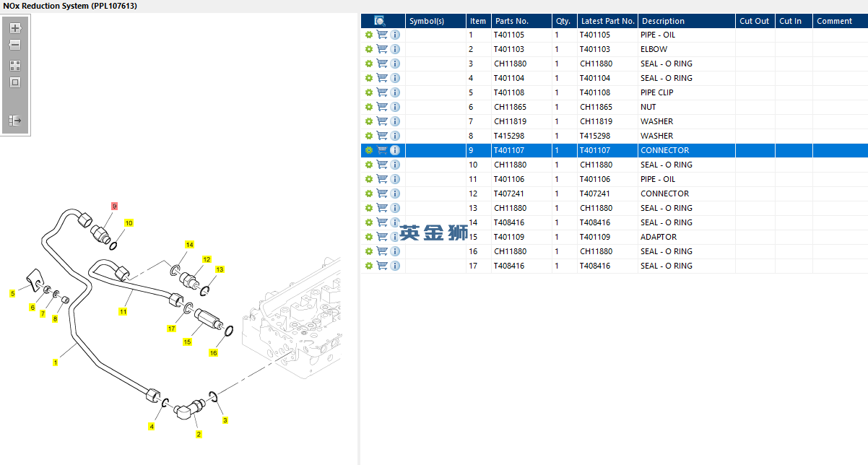The height and width of the screenshot is (465, 868).
Task: Open info for item 8 WASHER T415298
Action: click(395, 136)
